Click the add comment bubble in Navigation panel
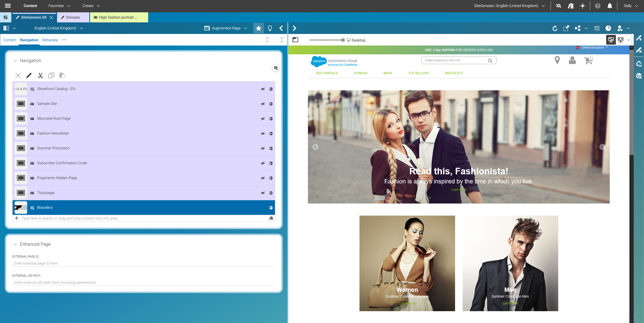Screen dimensions: 644x323 pyautogui.click(x=275, y=68)
